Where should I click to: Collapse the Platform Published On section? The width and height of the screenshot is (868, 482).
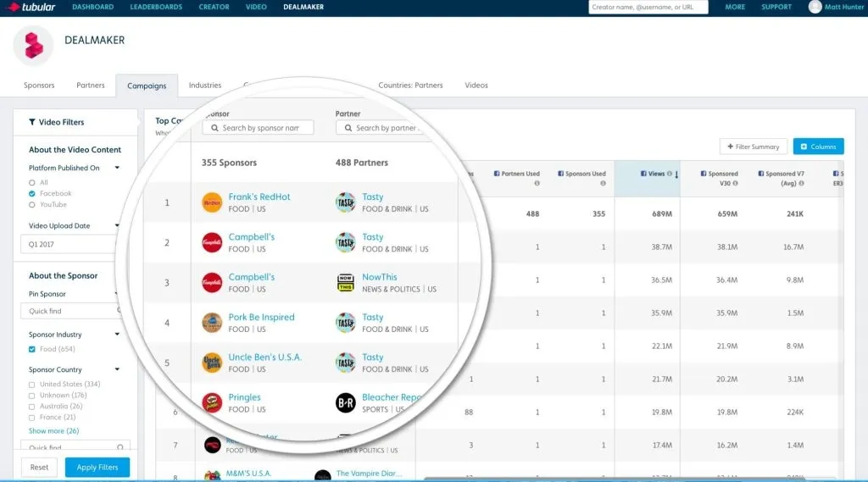pos(117,168)
